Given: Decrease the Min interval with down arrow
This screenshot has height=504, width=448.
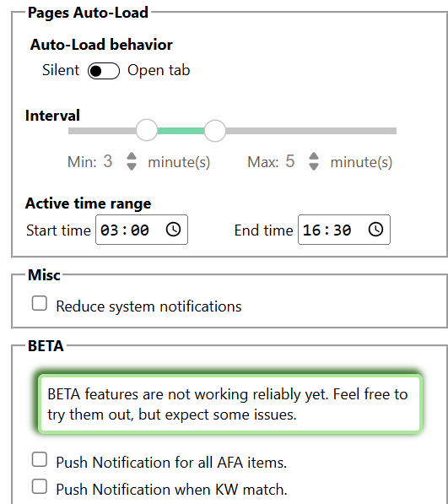Looking at the screenshot, I should coord(132,166).
